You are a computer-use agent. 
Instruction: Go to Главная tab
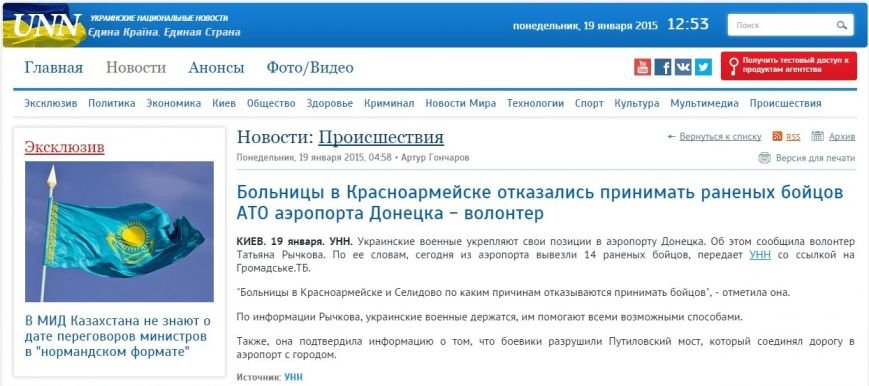pyautogui.click(x=54, y=68)
